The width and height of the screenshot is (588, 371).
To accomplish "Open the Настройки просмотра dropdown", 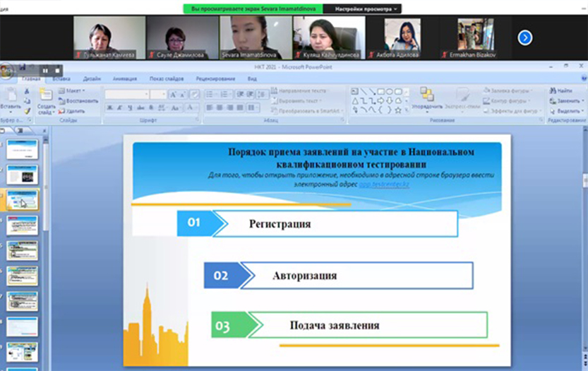I will tap(366, 9).
